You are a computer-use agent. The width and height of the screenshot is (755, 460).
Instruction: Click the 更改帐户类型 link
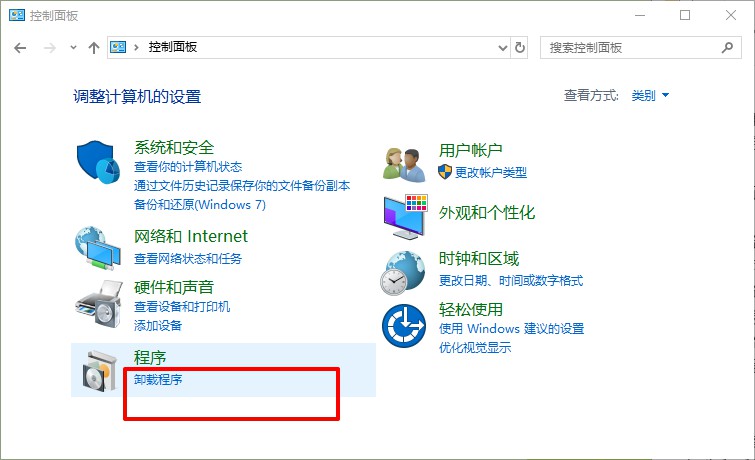click(490, 172)
